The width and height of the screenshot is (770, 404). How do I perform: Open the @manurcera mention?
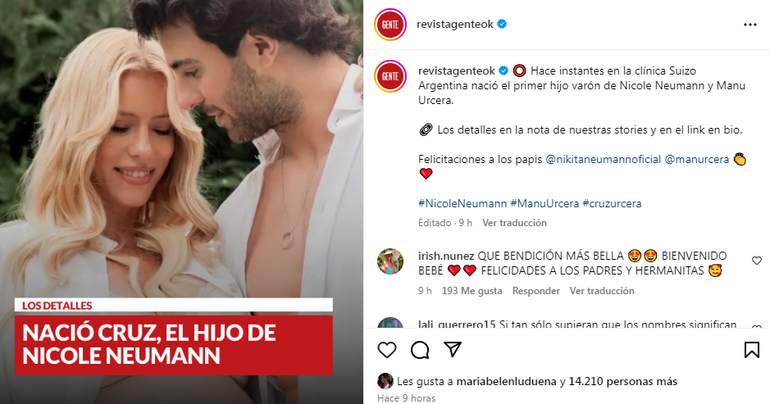pos(696,159)
